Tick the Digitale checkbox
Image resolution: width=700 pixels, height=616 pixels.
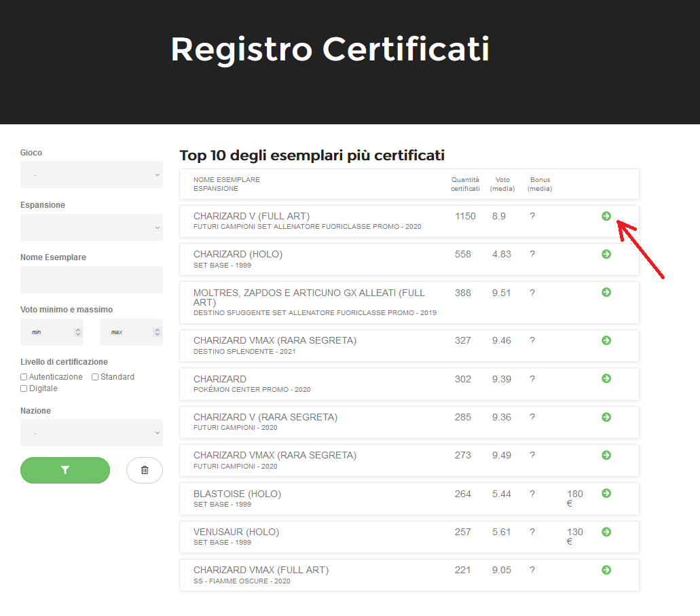tap(24, 388)
